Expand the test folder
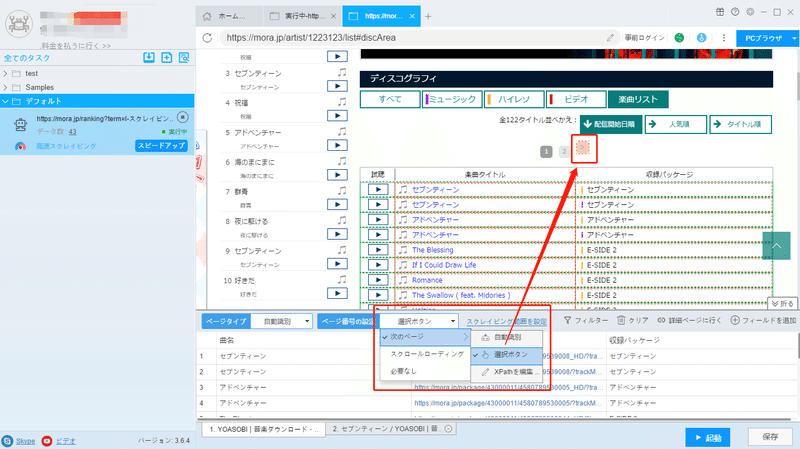 (x=6, y=73)
